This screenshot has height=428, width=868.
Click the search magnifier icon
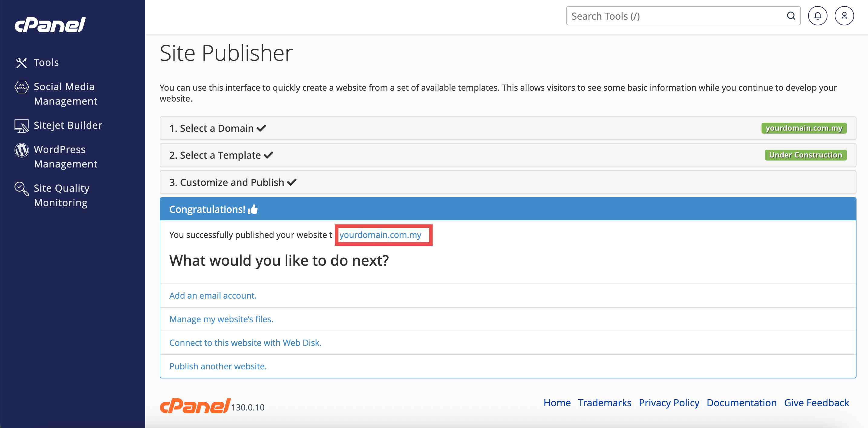pyautogui.click(x=791, y=16)
